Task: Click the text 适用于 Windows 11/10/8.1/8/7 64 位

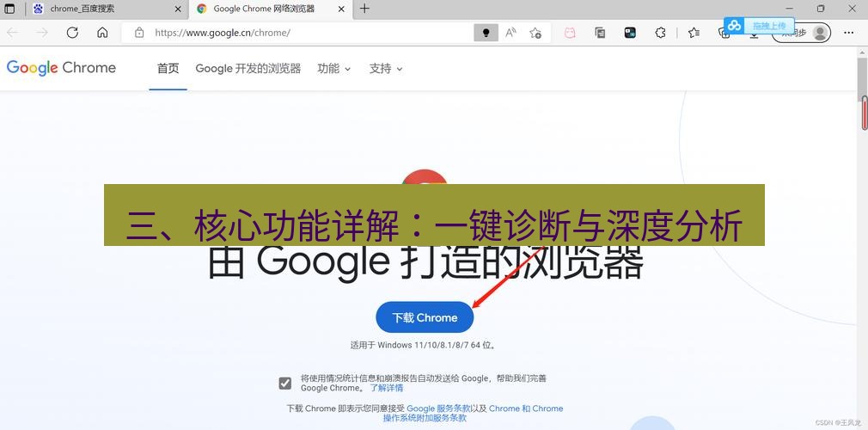Action: point(423,345)
